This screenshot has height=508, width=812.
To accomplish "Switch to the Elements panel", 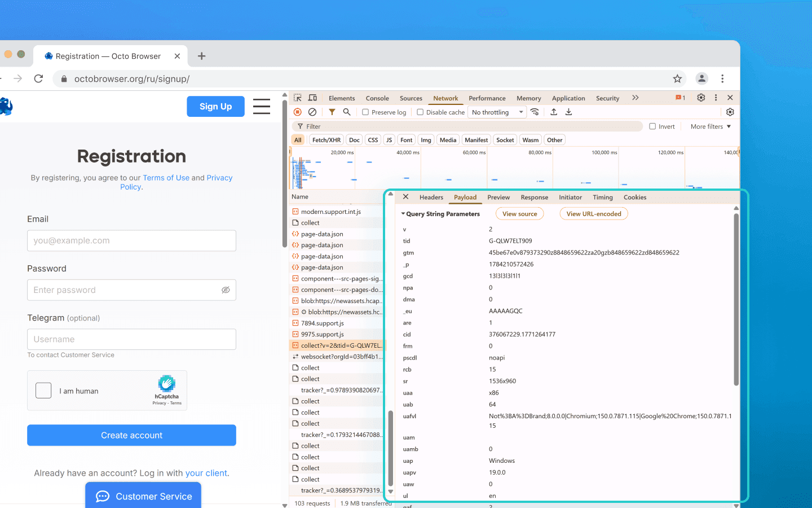I will (342, 98).
